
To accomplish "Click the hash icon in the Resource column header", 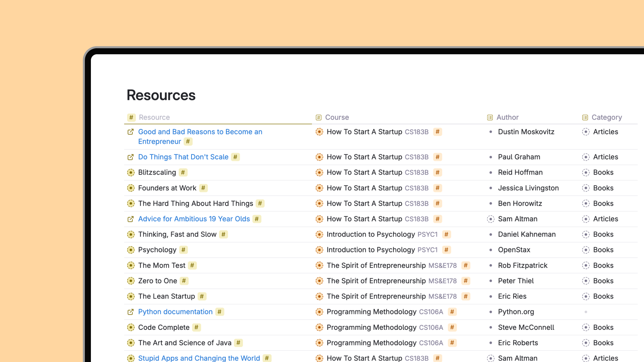I will 131,117.
